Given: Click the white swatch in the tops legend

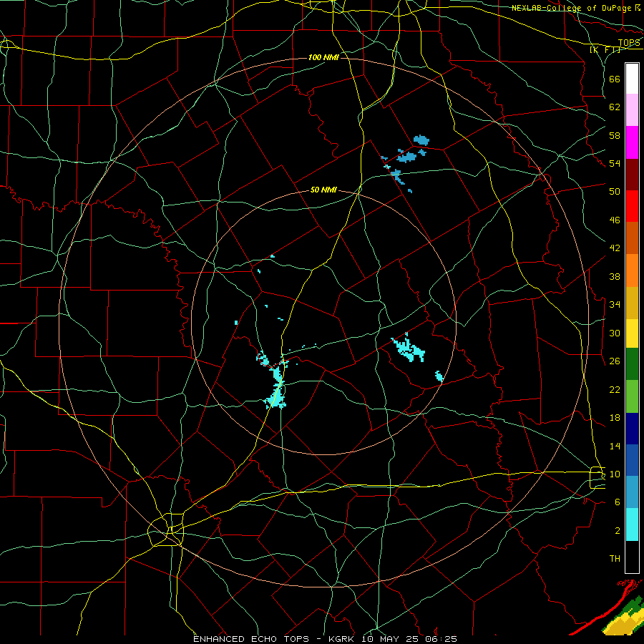Looking at the screenshot, I should pos(632,79).
